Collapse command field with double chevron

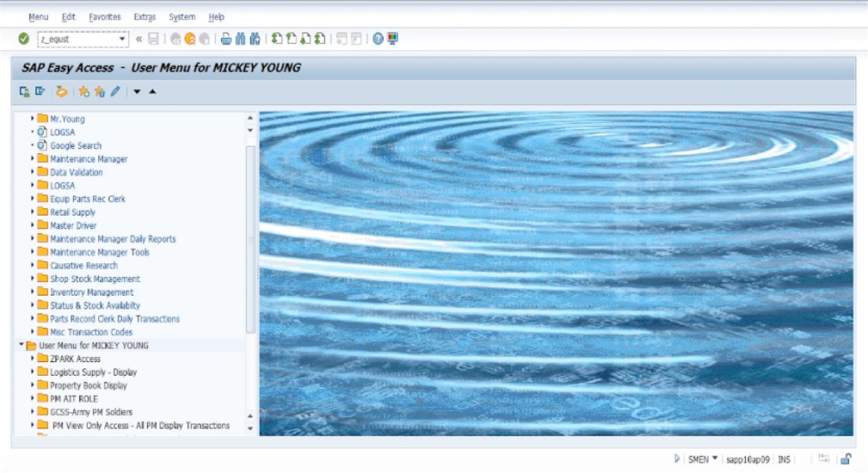pyautogui.click(x=139, y=39)
